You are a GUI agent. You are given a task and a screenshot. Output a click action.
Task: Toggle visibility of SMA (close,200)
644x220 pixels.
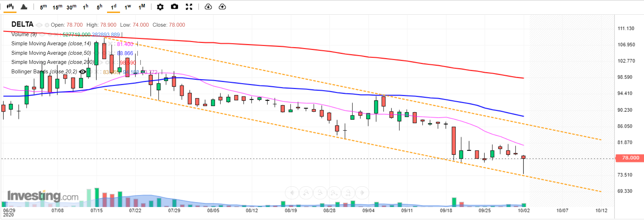click(99, 62)
